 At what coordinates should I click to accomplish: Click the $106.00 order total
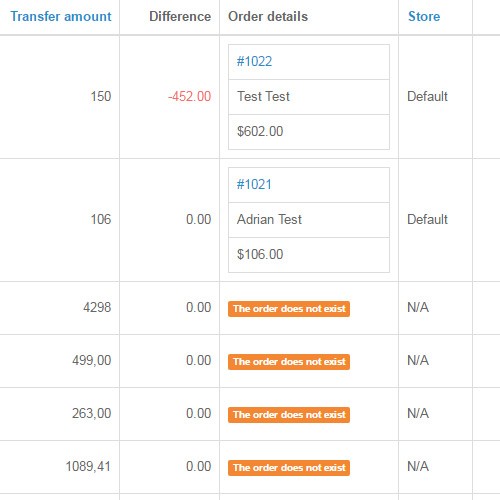[260, 255]
